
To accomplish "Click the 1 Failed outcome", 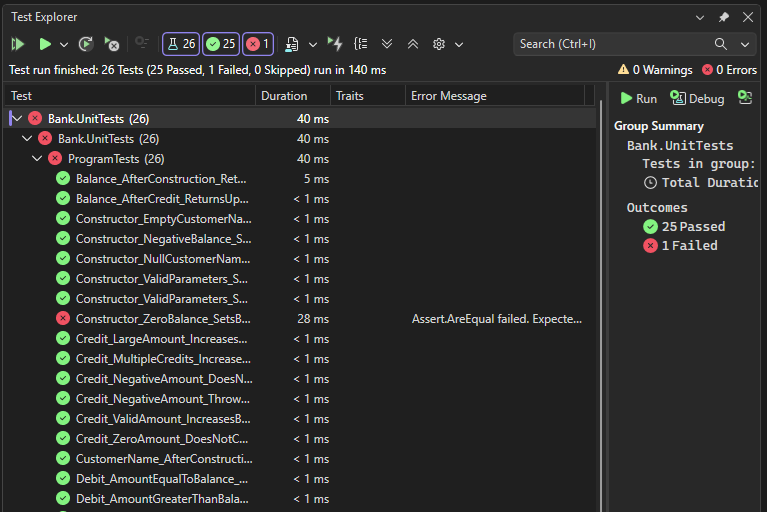I will tap(680, 245).
